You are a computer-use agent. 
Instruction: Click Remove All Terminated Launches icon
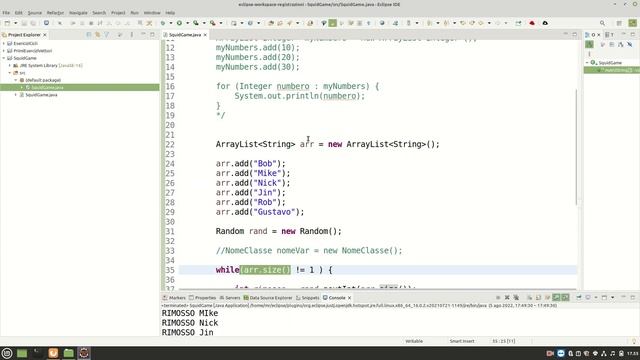coord(516,298)
